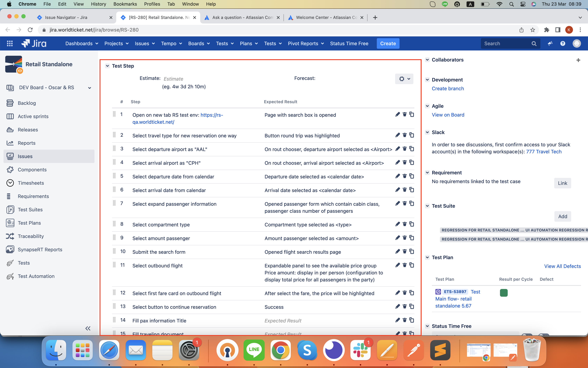Follow the Create branch link
Image resolution: width=588 pixels, height=368 pixels.
447,89
